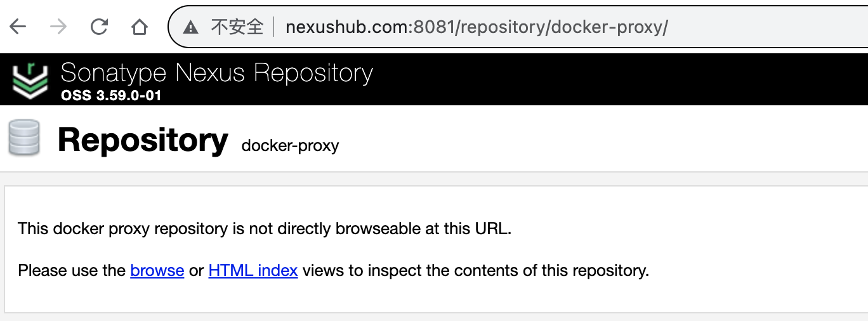Click the database repository icon

(x=24, y=138)
